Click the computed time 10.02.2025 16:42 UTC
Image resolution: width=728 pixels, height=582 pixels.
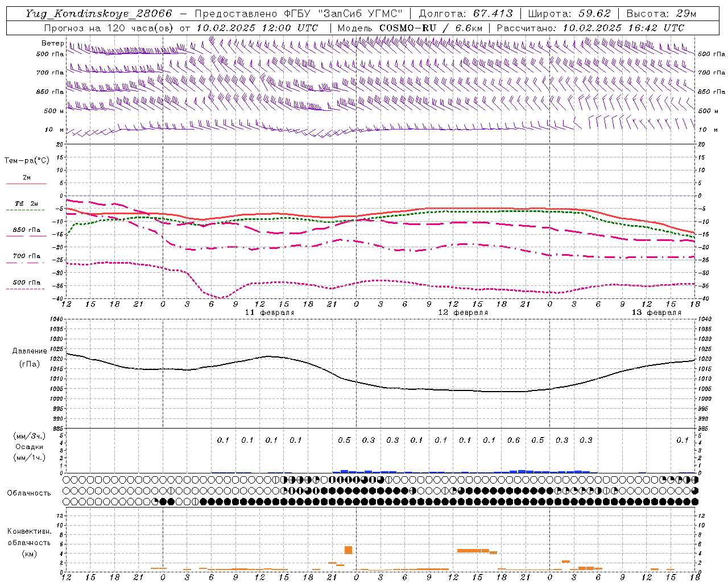tap(623, 28)
